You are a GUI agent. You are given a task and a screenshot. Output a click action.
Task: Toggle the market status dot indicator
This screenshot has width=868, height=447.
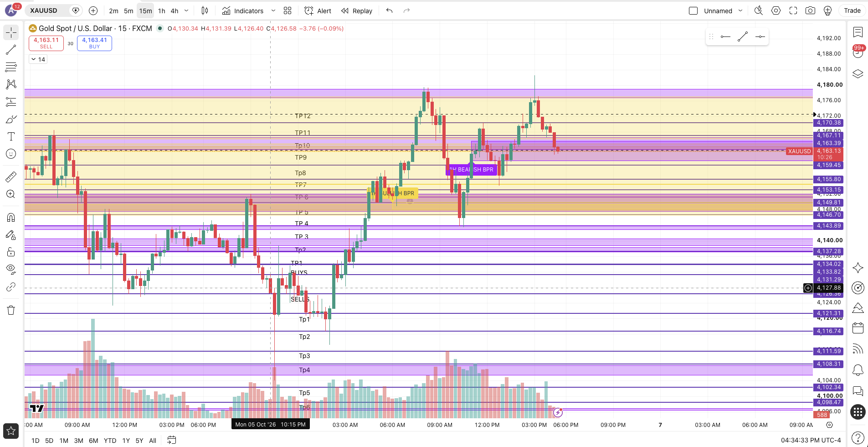tap(160, 28)
